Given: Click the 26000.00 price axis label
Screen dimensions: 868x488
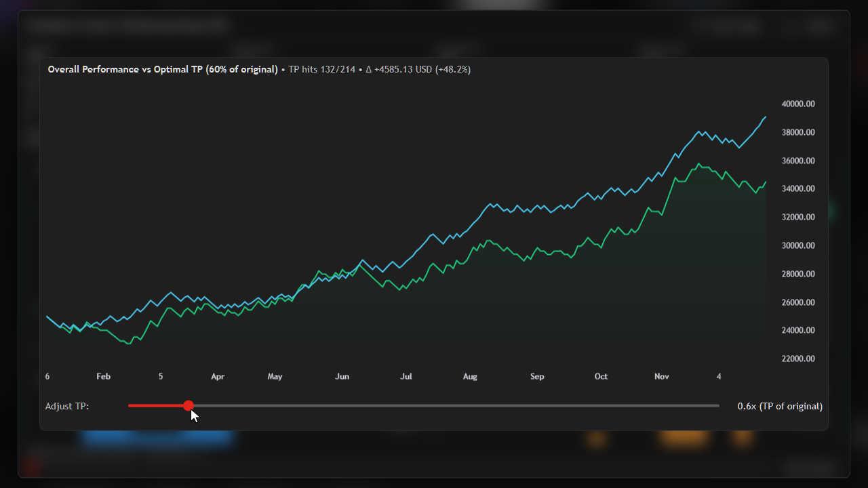Looking at the screenshot, I should [x=798, y=302].
